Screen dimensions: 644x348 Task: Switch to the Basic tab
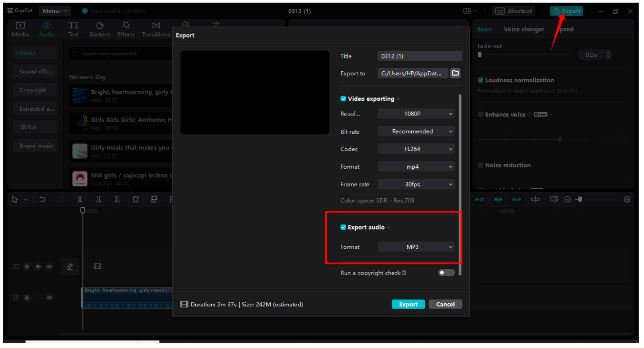point(485,30)
